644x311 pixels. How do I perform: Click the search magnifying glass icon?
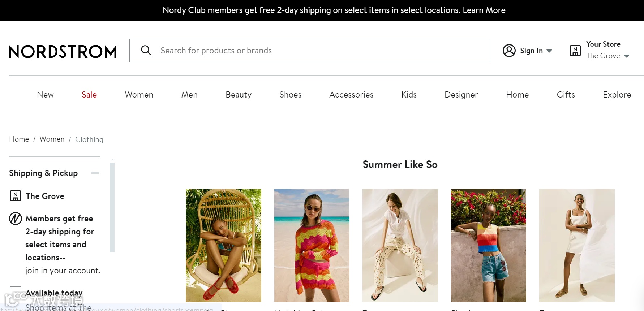[146, 50]
